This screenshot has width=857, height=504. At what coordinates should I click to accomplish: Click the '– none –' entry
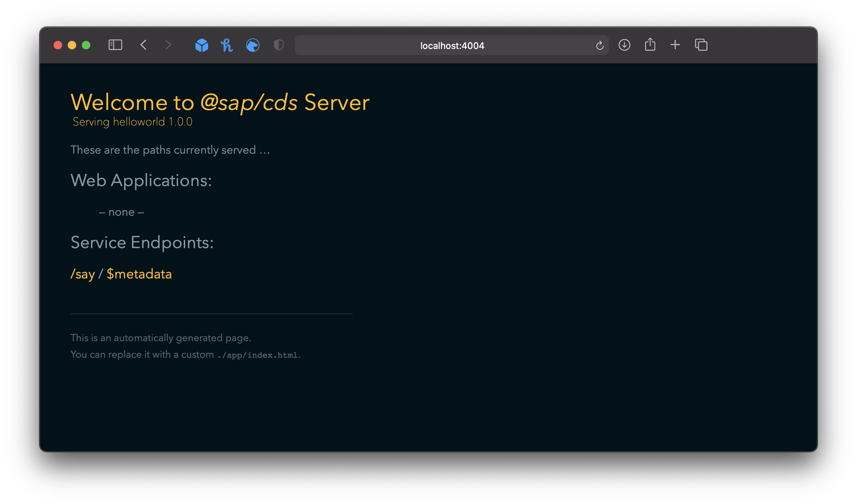[122, 212]
